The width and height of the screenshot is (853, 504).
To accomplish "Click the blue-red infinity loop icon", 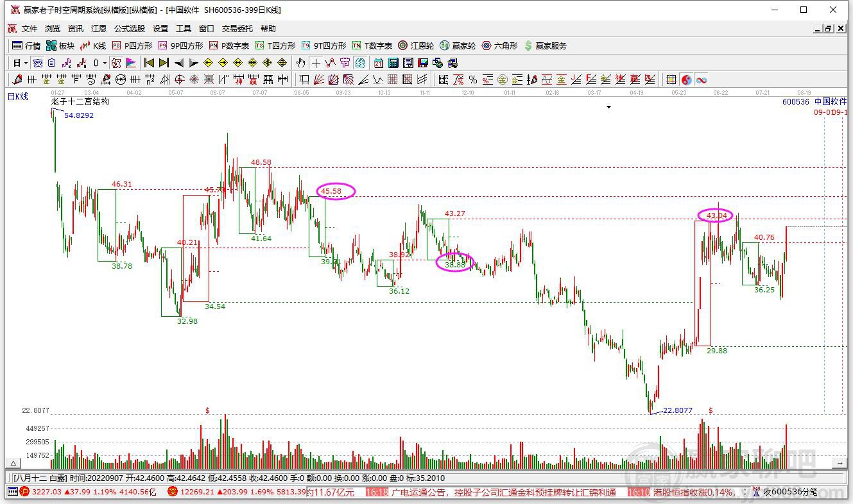I will point(702,80).
